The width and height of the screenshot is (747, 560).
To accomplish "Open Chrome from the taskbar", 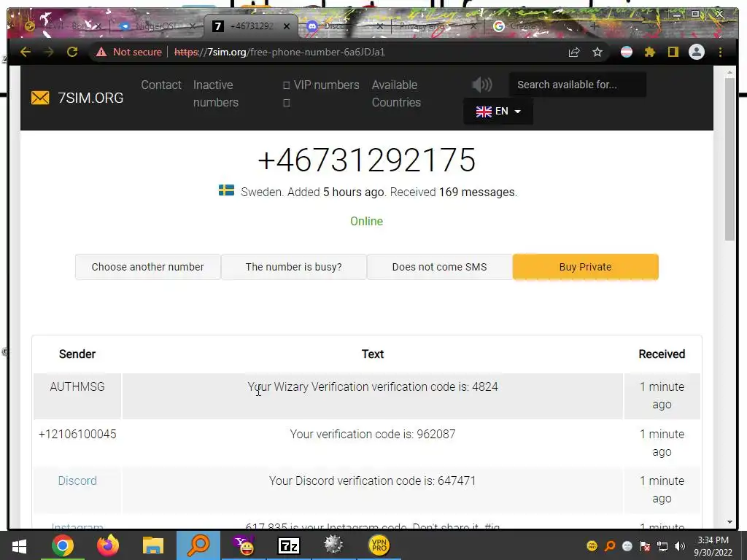I will pos(63,545).
